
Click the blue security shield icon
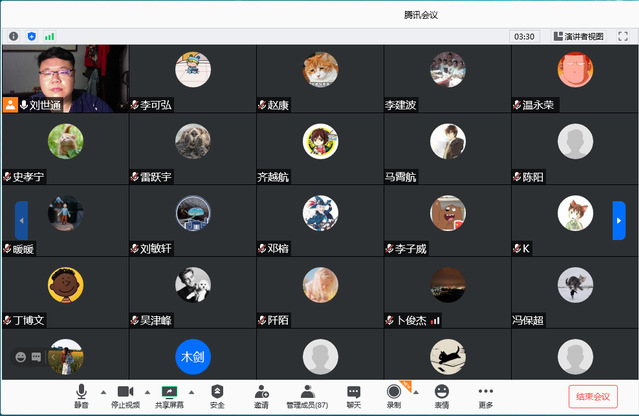31,36
